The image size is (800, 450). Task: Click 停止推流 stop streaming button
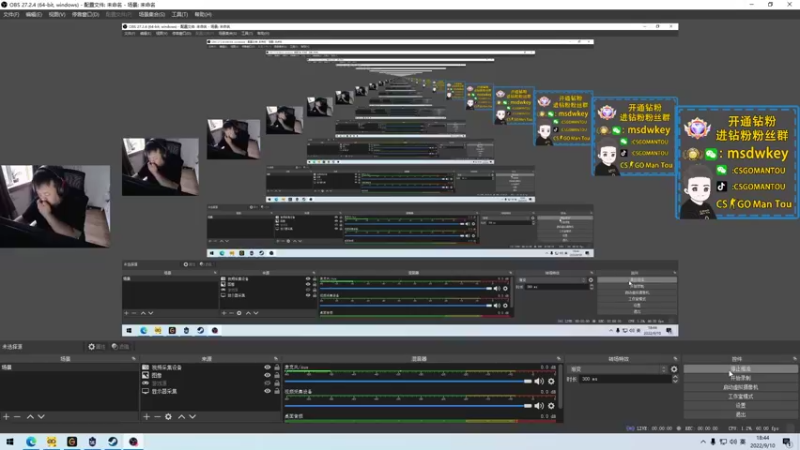tap(740, 368)
